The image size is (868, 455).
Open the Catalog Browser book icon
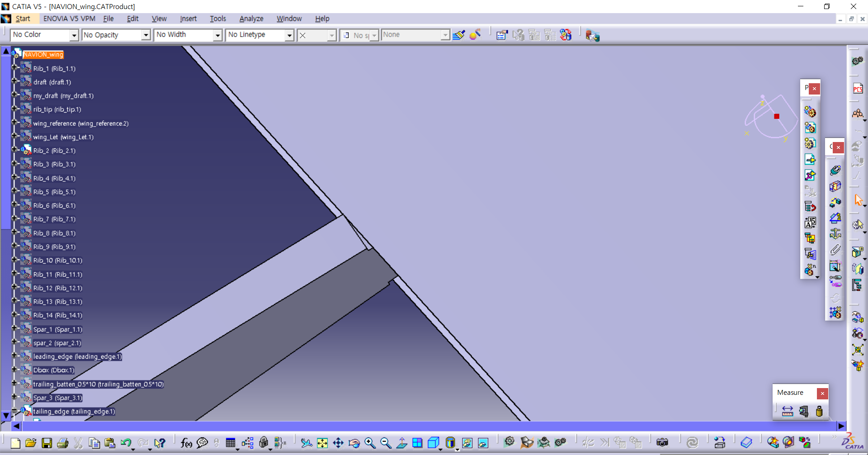coord(746,443)
